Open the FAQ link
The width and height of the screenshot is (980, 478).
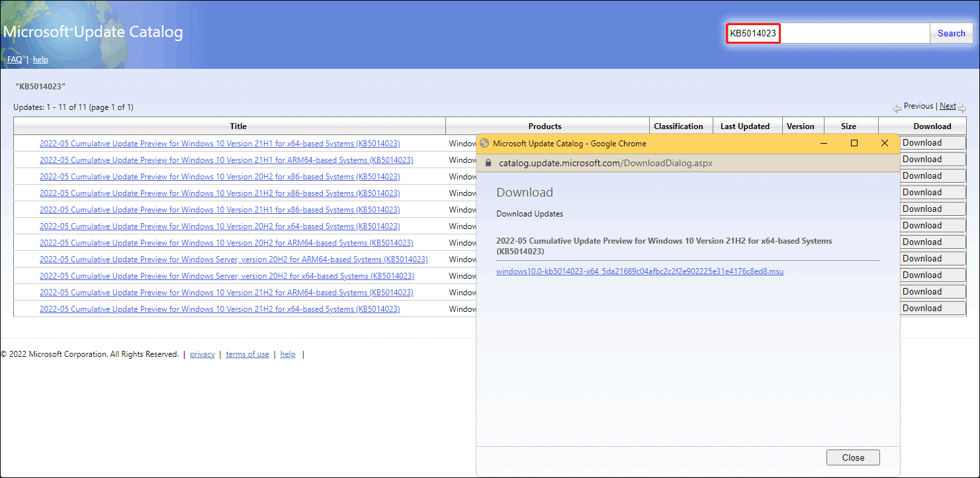(x=15, y=60)
